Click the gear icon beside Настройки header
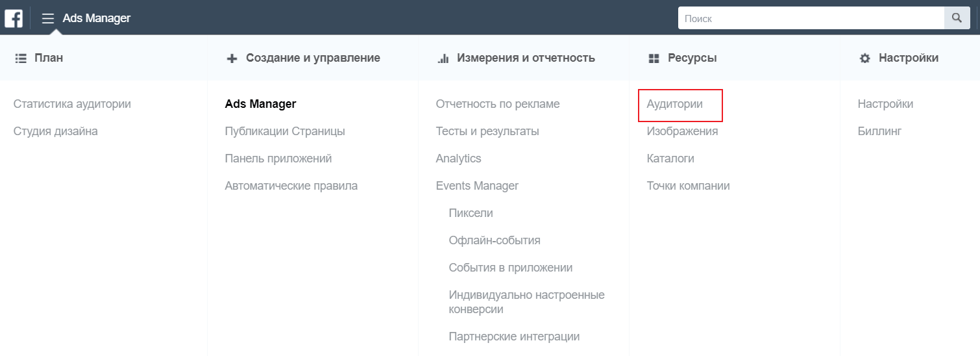 (x=864, y=58)
